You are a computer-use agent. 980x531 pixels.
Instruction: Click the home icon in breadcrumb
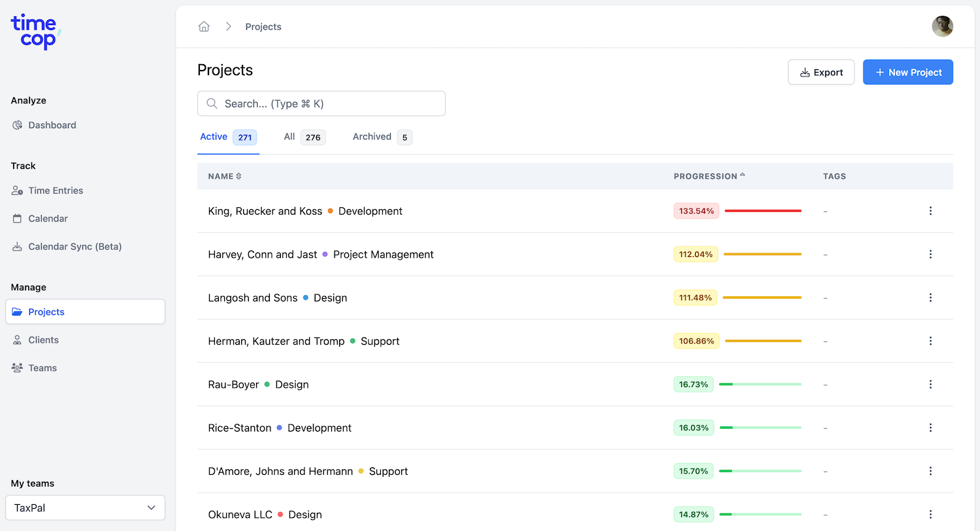coord(204,27)
